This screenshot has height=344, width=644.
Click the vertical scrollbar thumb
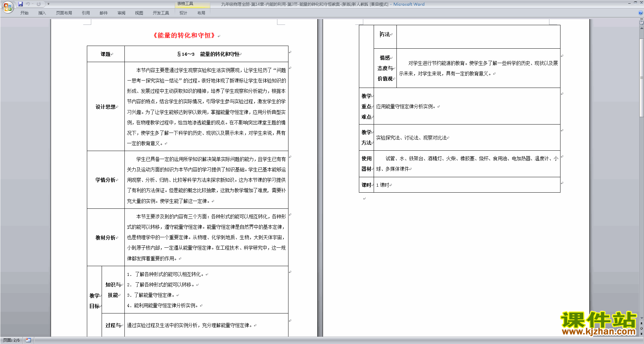[x=641, y=78]
